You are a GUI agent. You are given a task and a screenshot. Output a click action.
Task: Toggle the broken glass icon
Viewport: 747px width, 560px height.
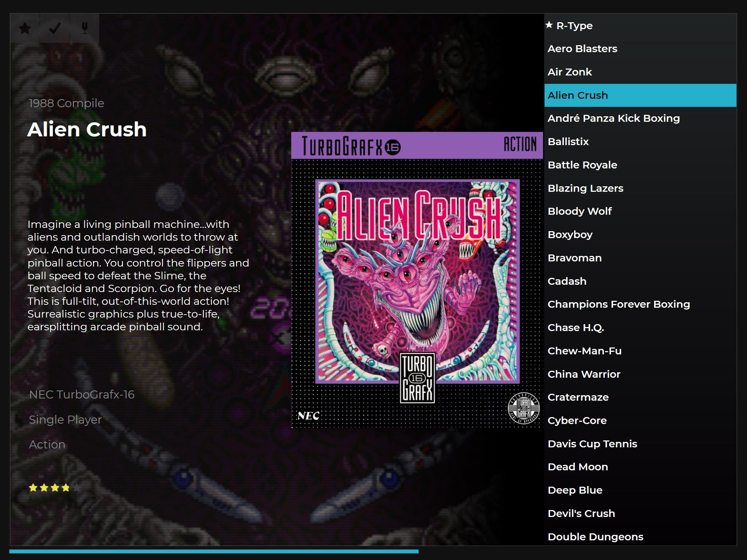[x=85, y=28]
